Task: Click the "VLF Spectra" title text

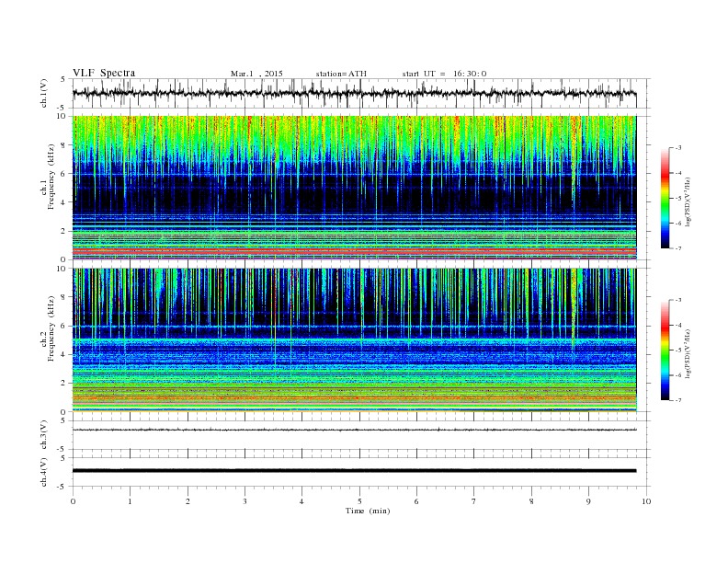Action: point(104,73)
